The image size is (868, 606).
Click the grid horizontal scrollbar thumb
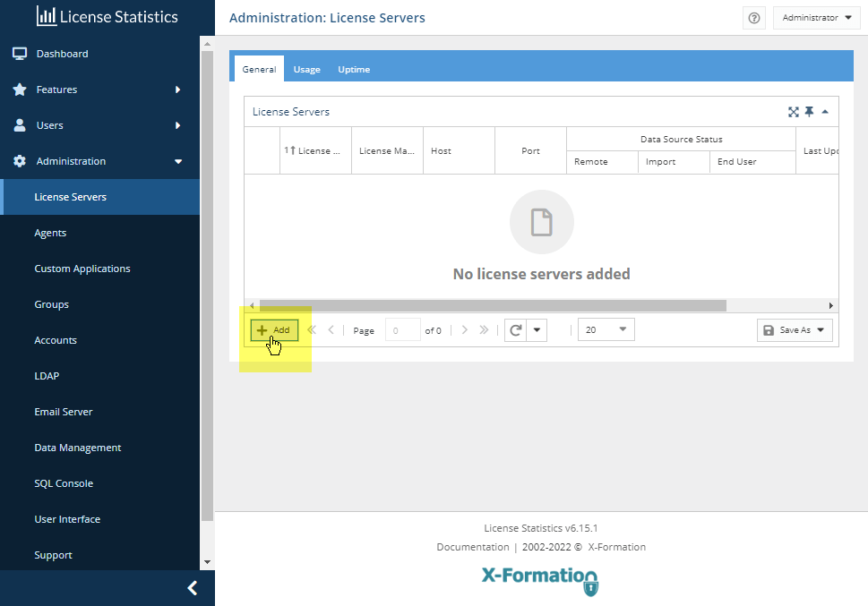pyautogui.click(x=493, y=305)
